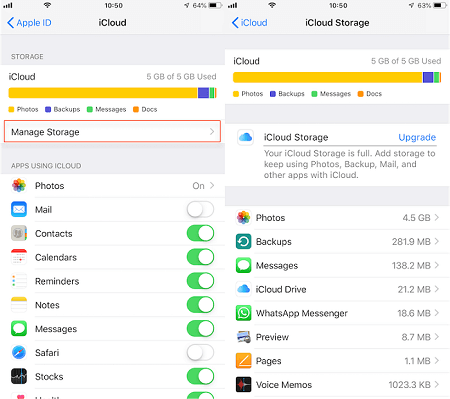Tap the left iCloud storage usage bar

pyautogui.click(x=113, y=93)
